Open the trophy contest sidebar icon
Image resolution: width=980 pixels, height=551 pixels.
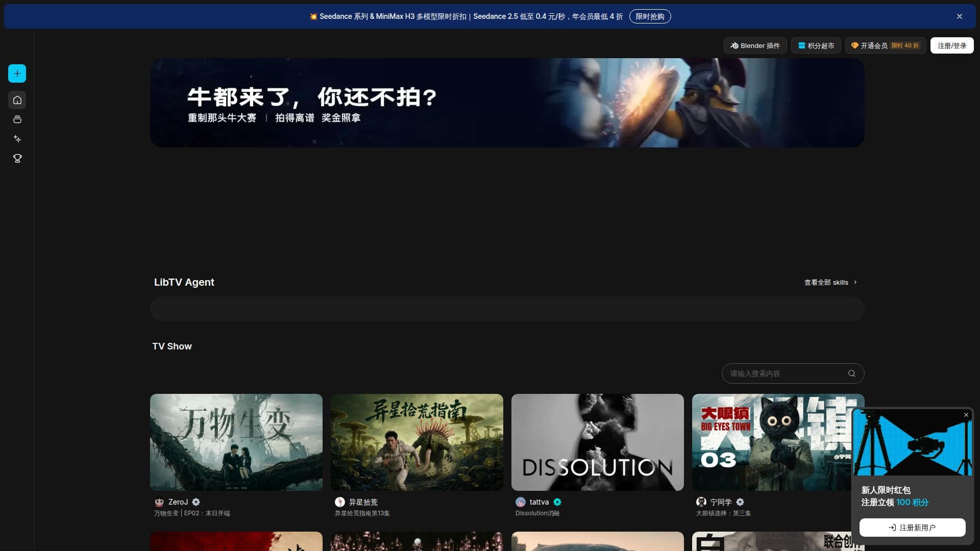coord(17,159)
